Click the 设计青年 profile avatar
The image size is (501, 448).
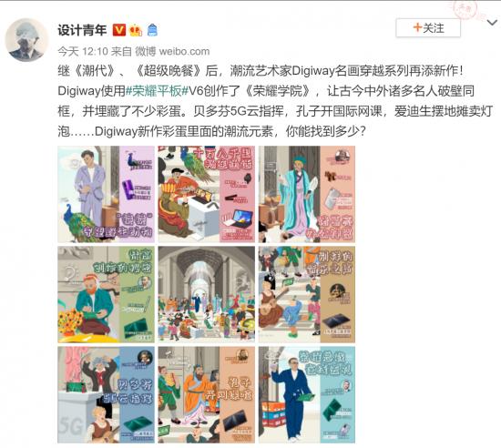[26, 40]
